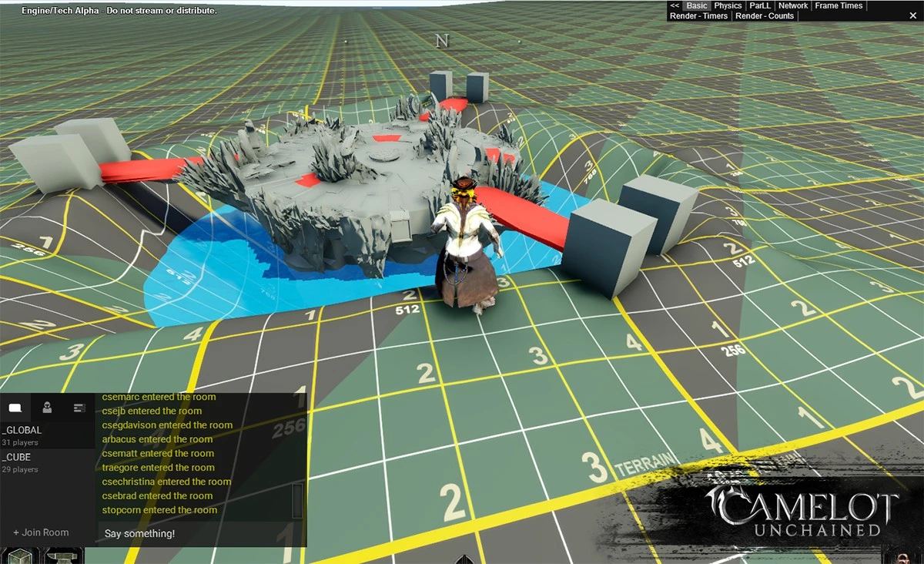Show the Frame Times tab
The image size is (924, 564).
839,5
